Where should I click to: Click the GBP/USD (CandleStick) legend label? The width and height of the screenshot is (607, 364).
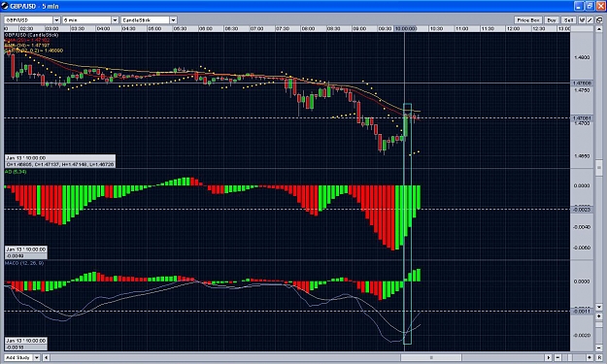tap(32, 35)
